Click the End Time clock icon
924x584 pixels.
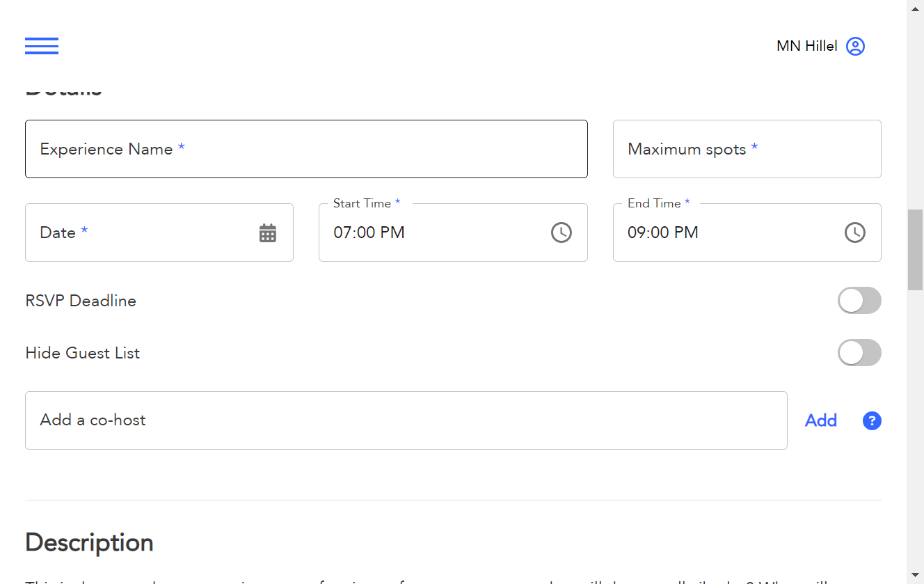pos(855,232)
